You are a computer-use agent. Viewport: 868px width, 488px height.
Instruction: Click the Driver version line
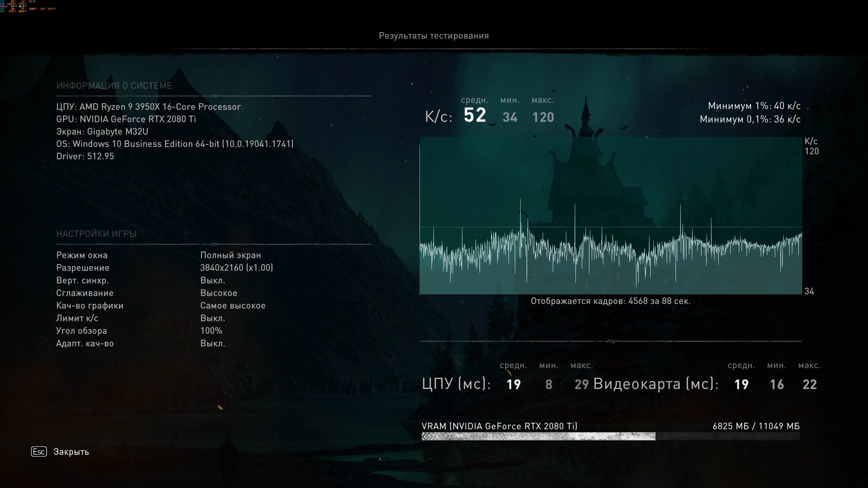coord(85,156)
